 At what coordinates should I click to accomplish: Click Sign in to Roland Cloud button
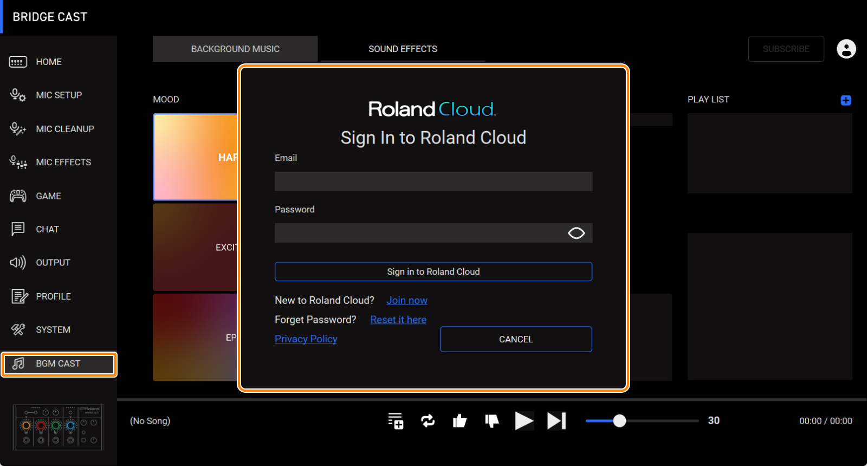coord(433,272)
